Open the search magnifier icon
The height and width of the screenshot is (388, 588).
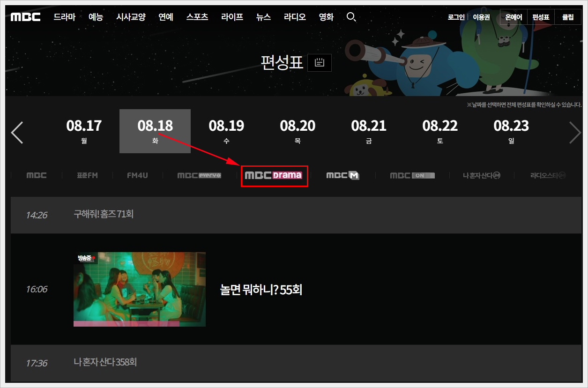pos(351,17)
